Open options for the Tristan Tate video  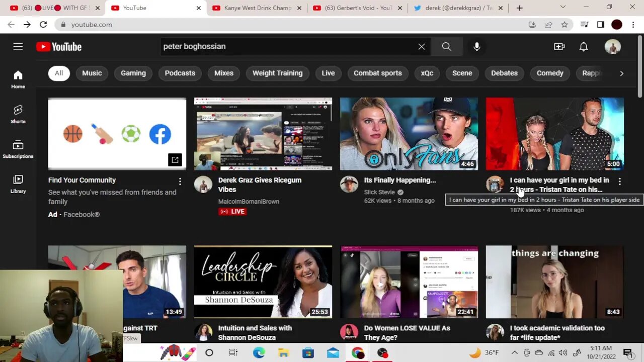pyautogui.click(x=620, y=181)
